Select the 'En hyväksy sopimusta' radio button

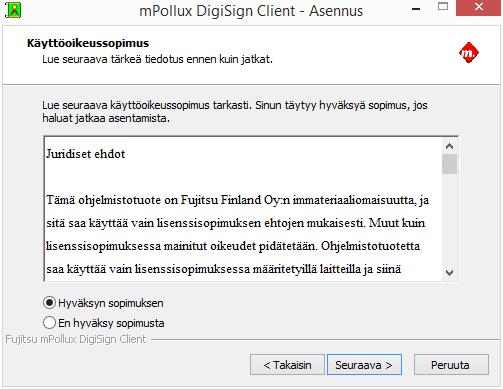pos(49,323)
